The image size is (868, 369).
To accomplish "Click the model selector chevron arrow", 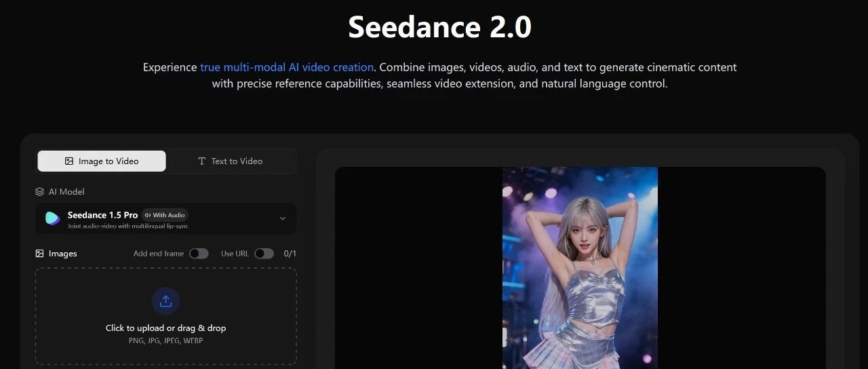I will (x=283, y=218).
